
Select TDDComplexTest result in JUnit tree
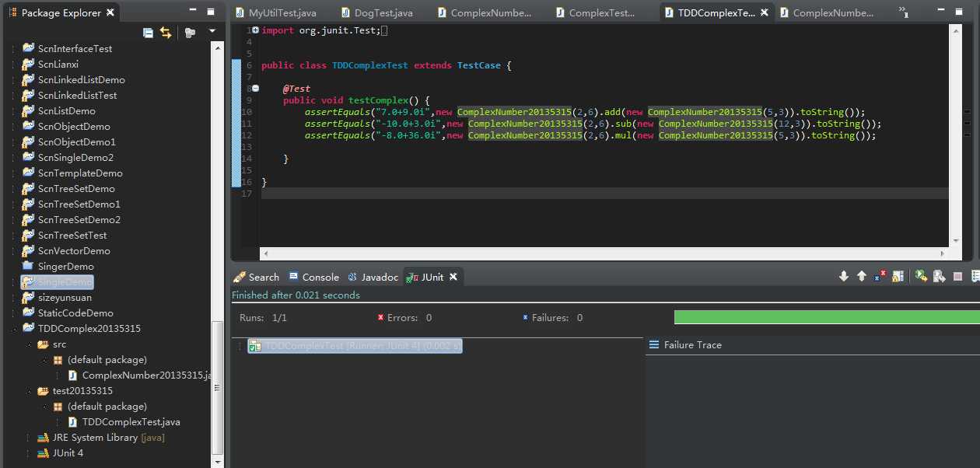(x=355, y=346)
